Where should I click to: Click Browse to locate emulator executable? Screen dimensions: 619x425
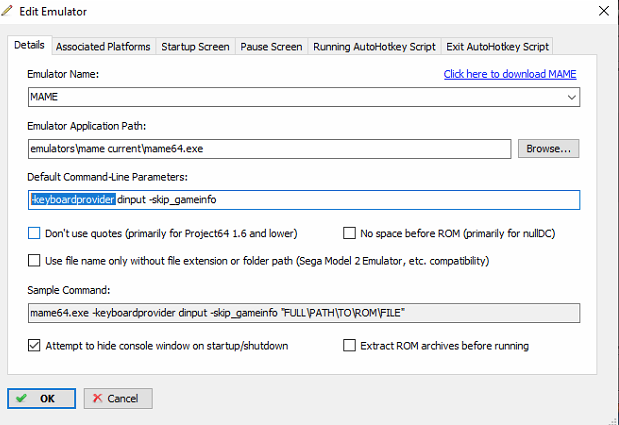[548, 149]
